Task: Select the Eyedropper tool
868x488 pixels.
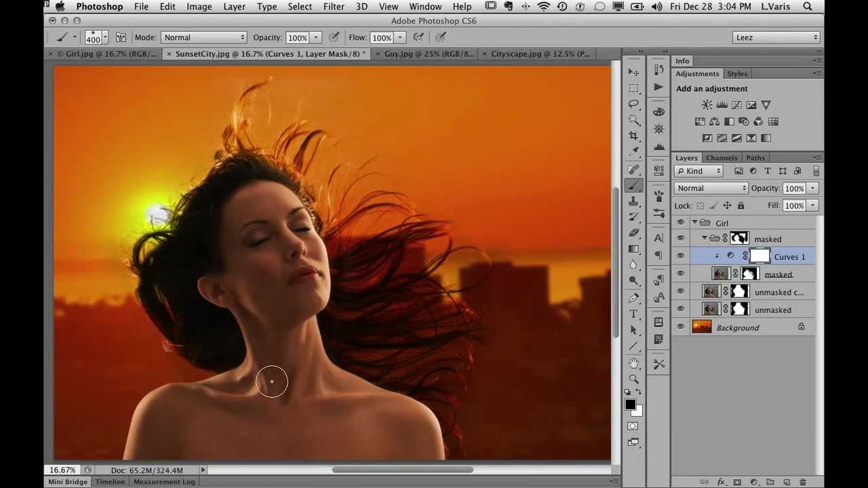Action: pyautogui.click(x=633, y=152)
